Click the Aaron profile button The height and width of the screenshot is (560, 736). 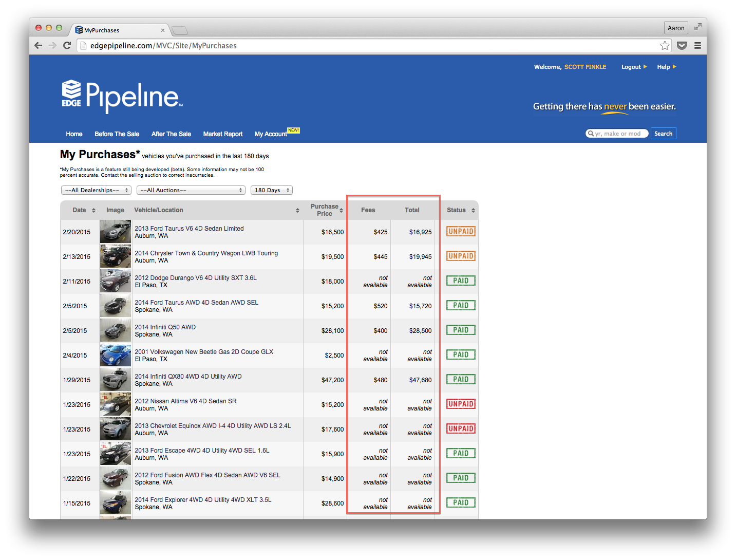(x=676, y=28)
